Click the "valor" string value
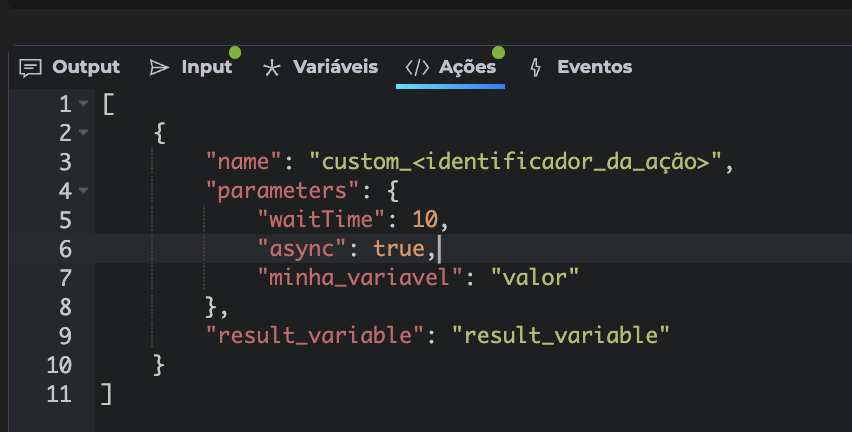Viewport: 852px width, 432px height. pyautogui.click(x=535, y=277)
